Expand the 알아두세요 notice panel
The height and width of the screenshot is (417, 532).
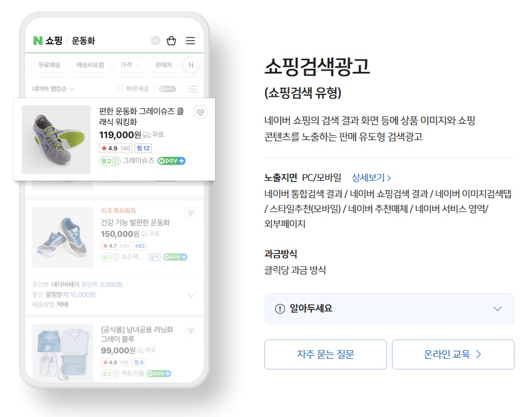[x=389, y=309]
